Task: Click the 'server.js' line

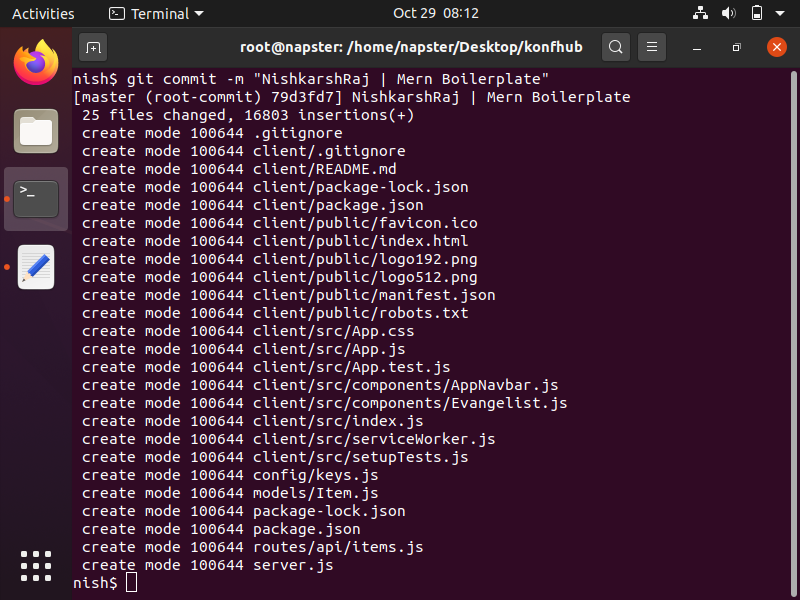Action: click(x=208, y=565)
